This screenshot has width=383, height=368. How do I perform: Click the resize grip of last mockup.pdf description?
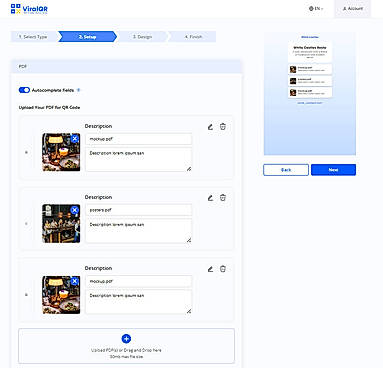[189, 311]
